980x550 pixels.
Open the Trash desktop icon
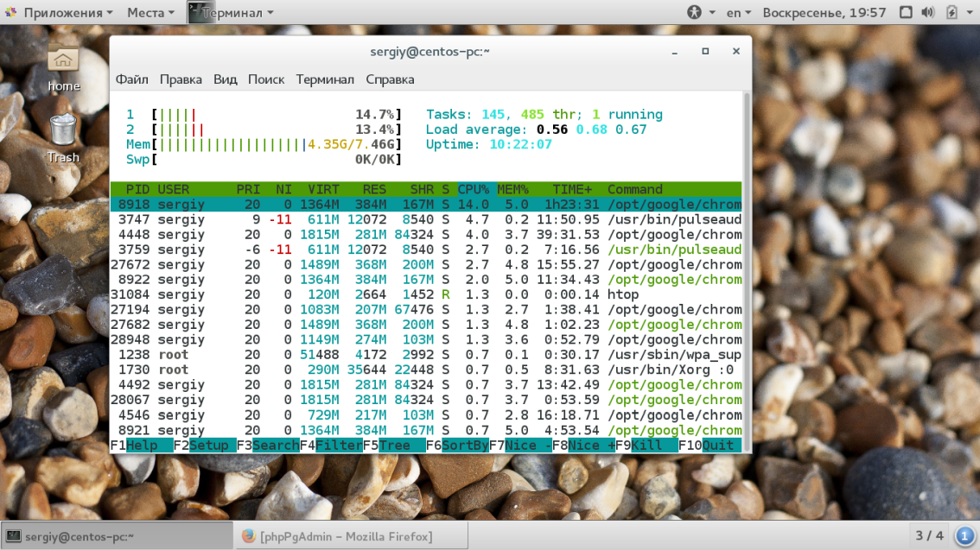point(63,130)
